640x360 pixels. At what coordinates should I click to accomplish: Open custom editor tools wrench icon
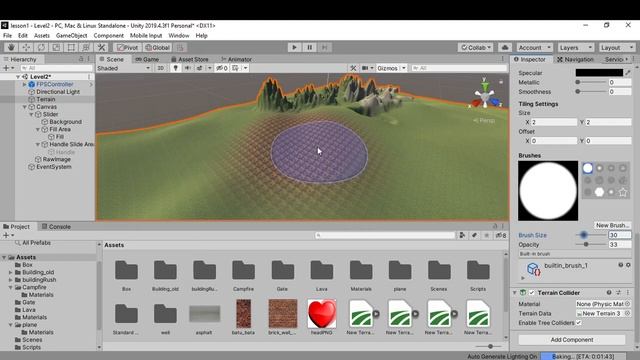(101, 47)
